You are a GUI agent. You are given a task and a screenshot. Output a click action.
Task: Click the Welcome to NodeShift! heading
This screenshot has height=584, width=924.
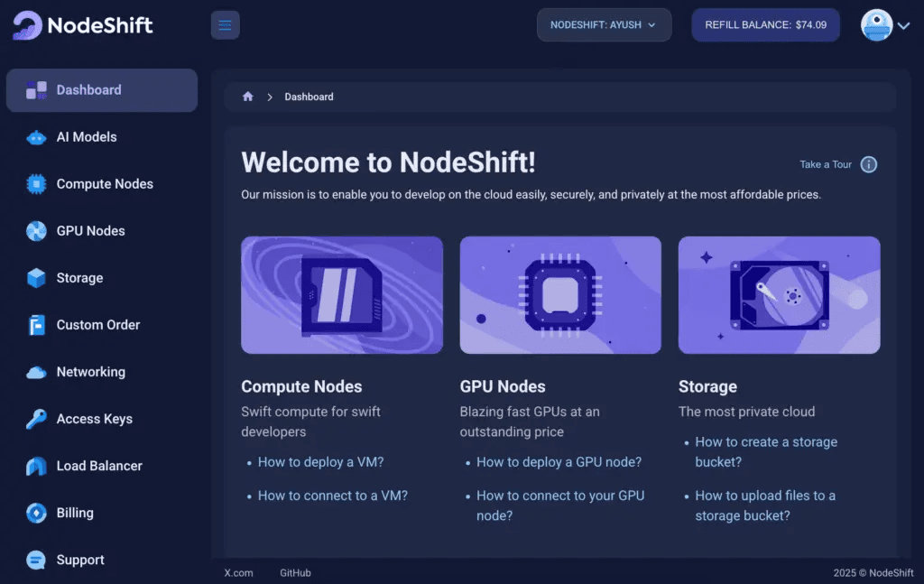tap(388, 162)
